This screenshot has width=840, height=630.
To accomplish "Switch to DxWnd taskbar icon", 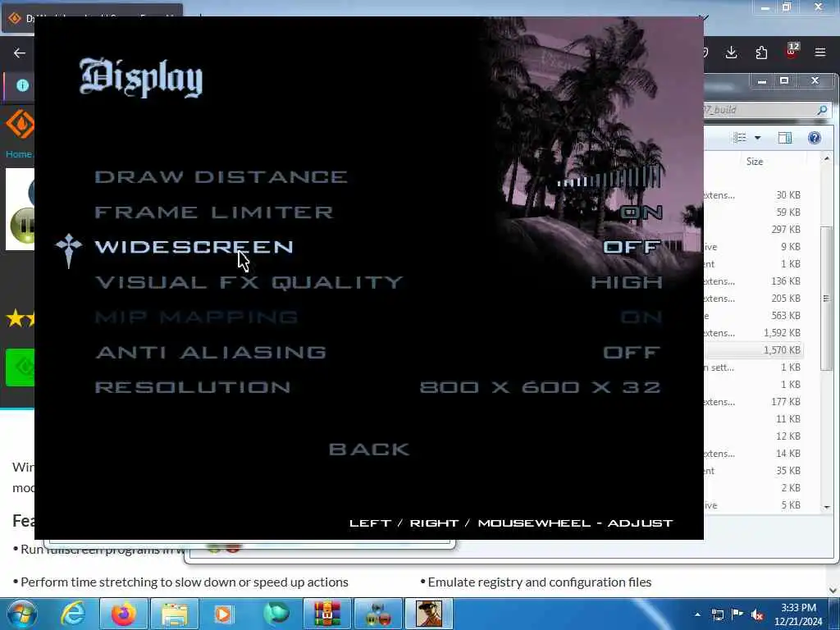I will [377, 614].
